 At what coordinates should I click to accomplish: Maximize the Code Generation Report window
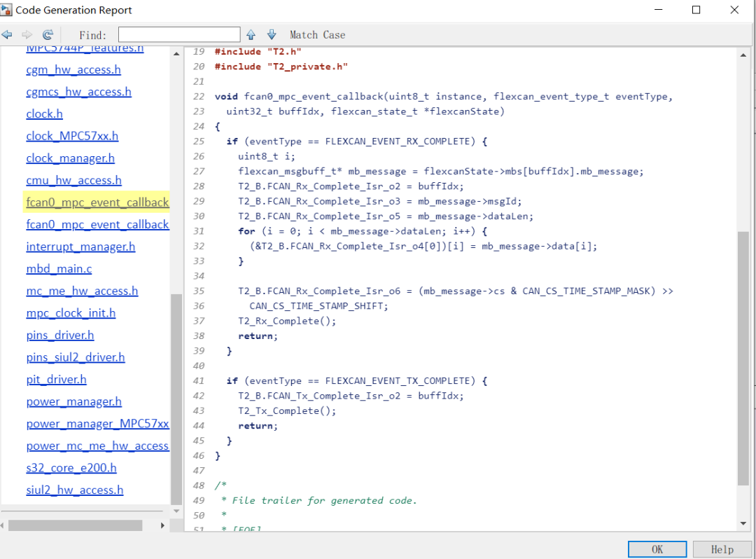[696, 10]
